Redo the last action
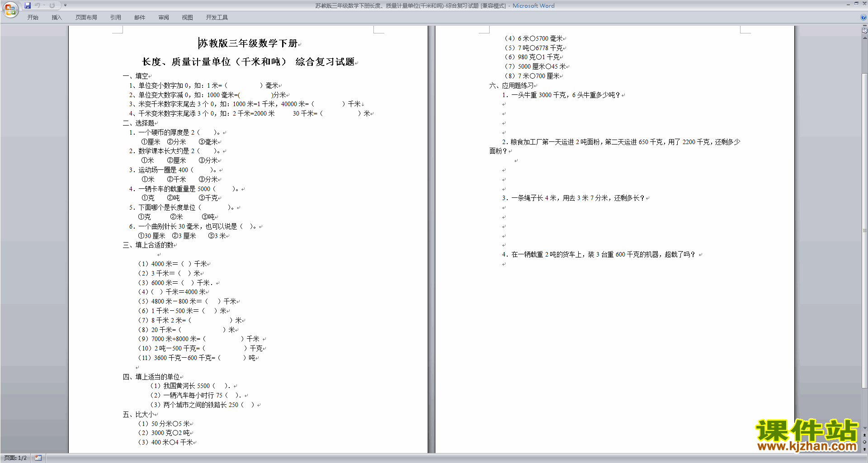 (x=52, y=5)
